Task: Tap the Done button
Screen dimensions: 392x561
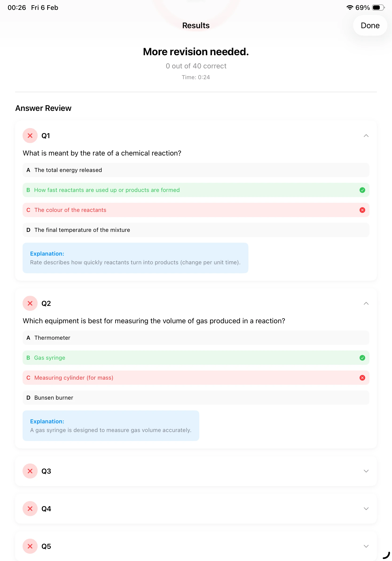Action: (x=370, y=25)
